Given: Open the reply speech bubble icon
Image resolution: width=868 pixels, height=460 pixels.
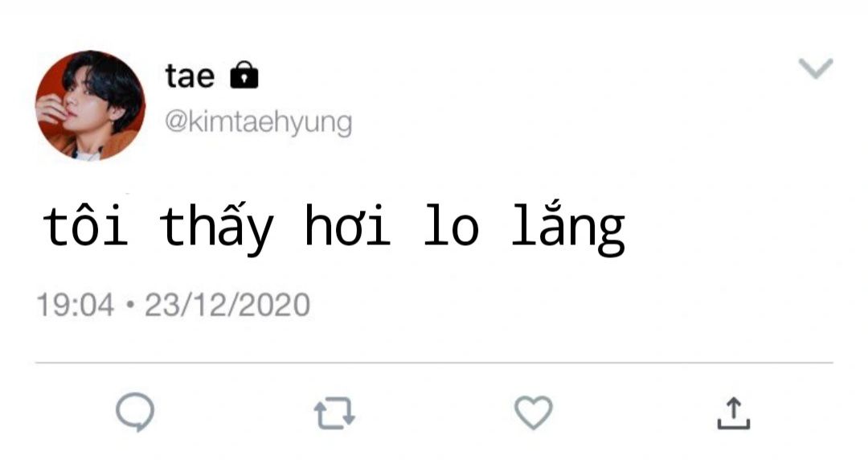Looking at the screenshot, I should coord(135,412).
